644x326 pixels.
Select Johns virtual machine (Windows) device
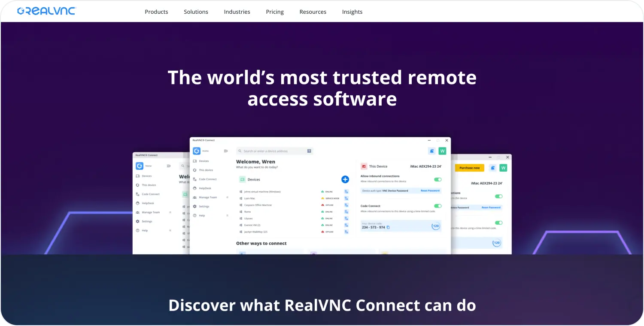tap(260, 192)
